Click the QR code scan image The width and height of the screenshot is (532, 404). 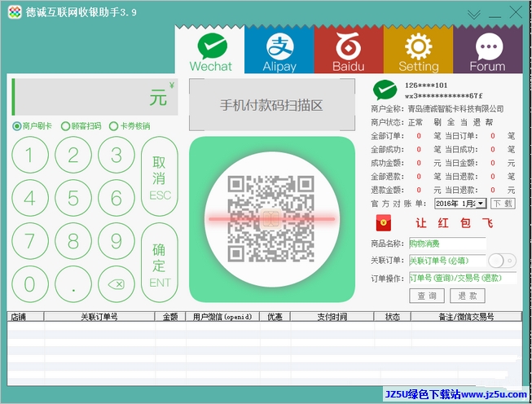[272, 219]
